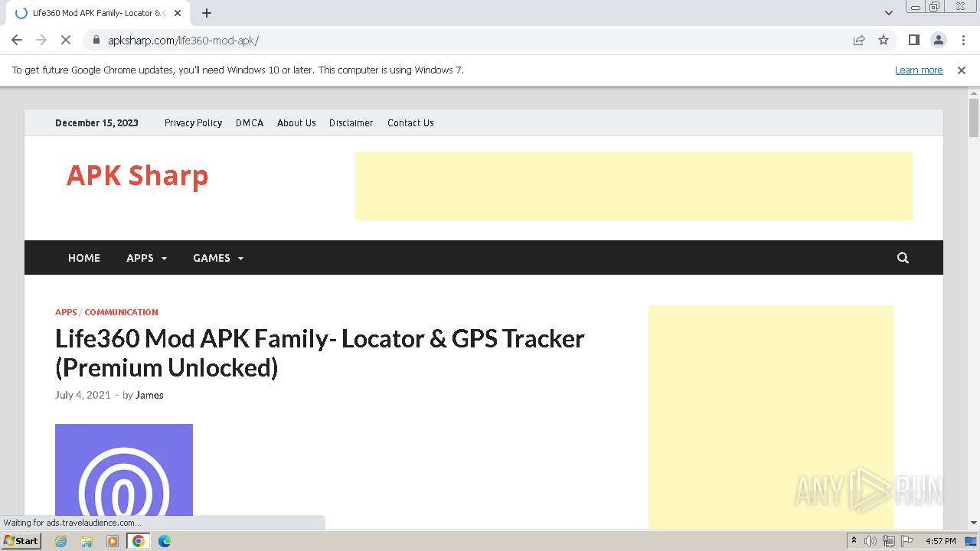The width and height of the screenshot is (980, 551).
Task: Open the volume speaker tray icon
Action: (871, 541)
